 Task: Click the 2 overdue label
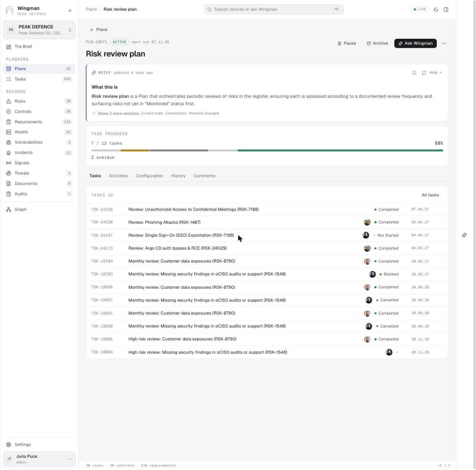[103, 158]
